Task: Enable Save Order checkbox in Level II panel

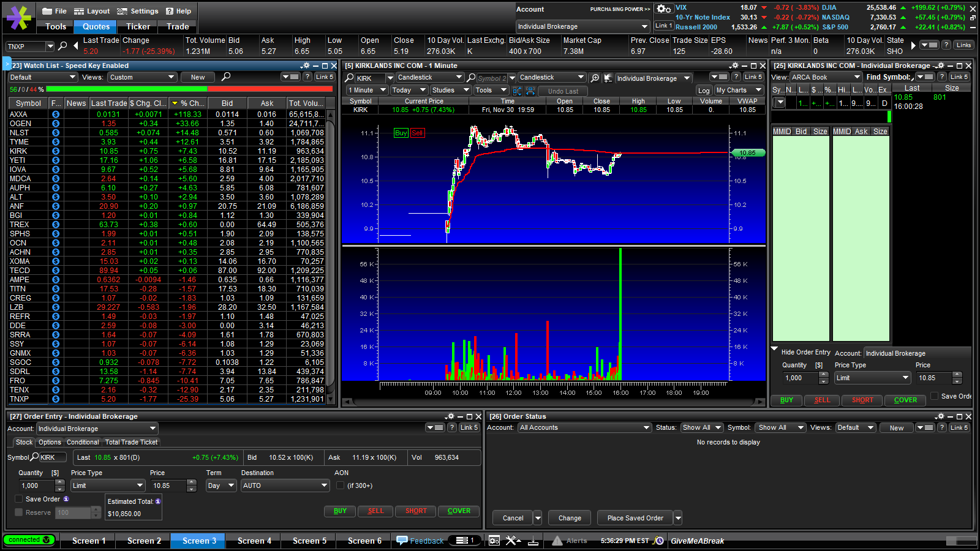Action: coord(934,396)
